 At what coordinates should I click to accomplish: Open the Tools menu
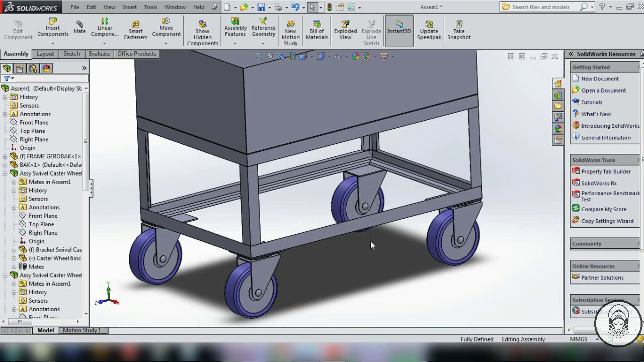150,7
